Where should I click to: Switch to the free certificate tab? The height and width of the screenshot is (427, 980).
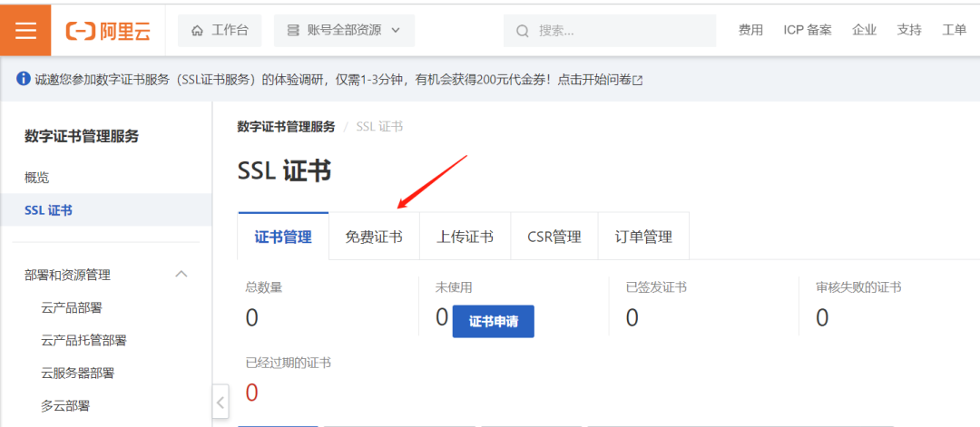click(374, 237)
